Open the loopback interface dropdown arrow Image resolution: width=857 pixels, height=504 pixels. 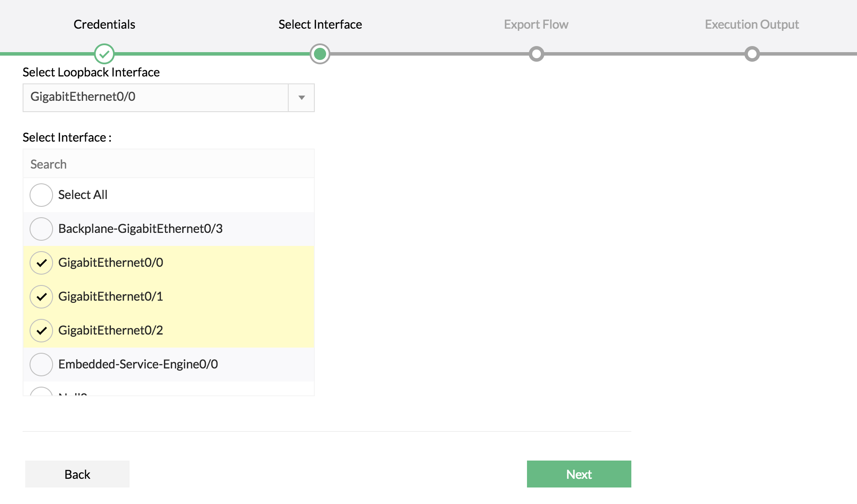tap(301, 98)
